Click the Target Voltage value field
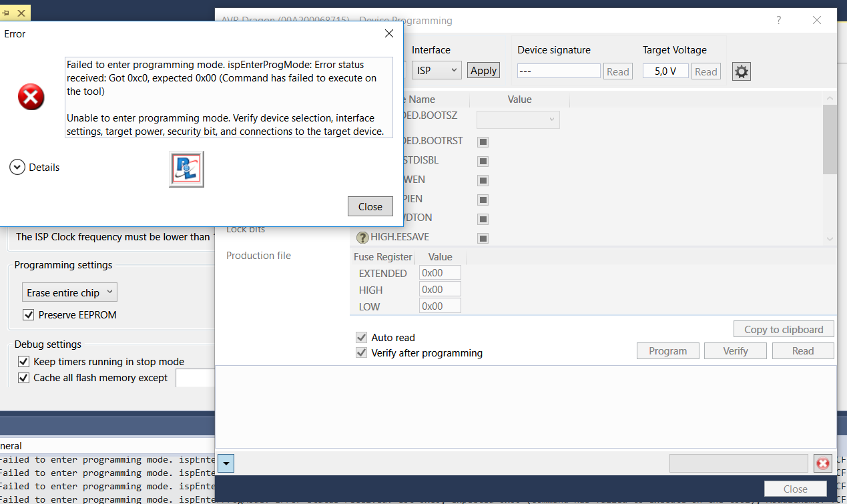847x504 pixels. pyautogui.click(x=665, y=71)
